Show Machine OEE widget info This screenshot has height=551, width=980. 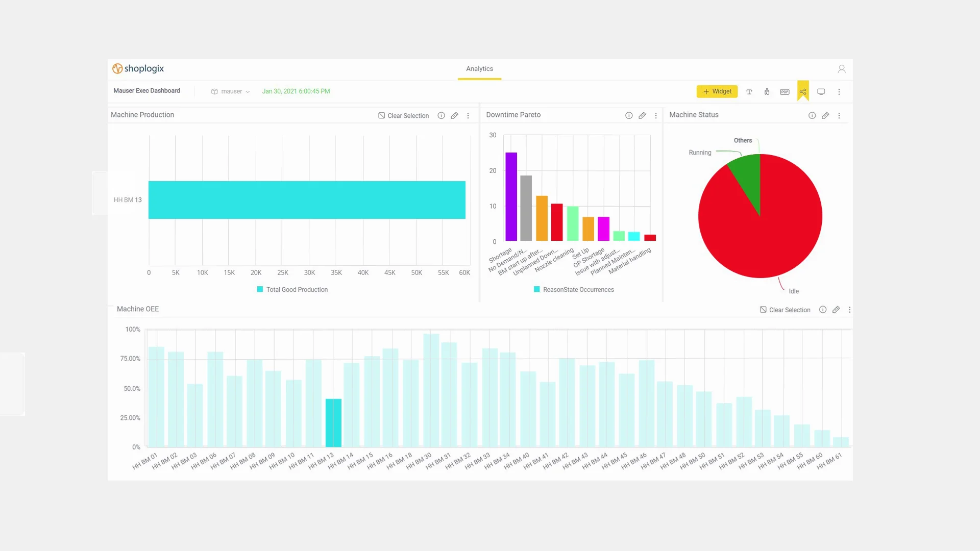(x=823, y=310)
